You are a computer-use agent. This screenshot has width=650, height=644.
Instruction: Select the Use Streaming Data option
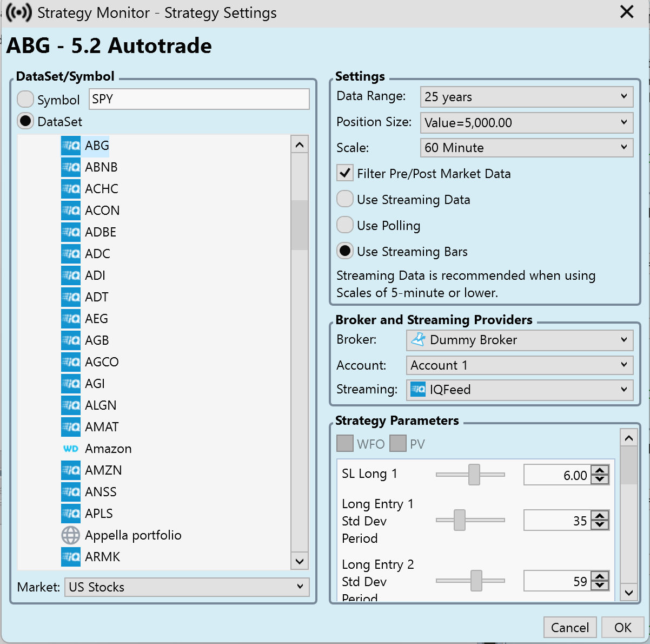[345, 200]
